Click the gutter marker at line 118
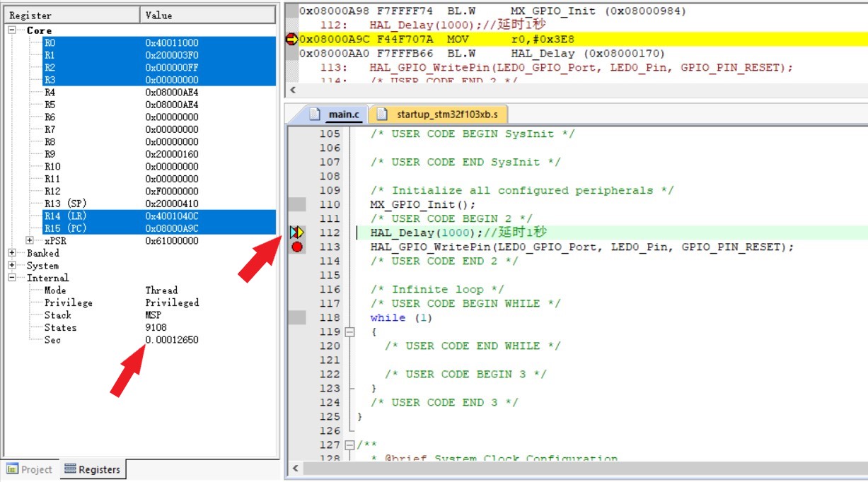Viewport: 868px width, 482px height. coord(297,317)
